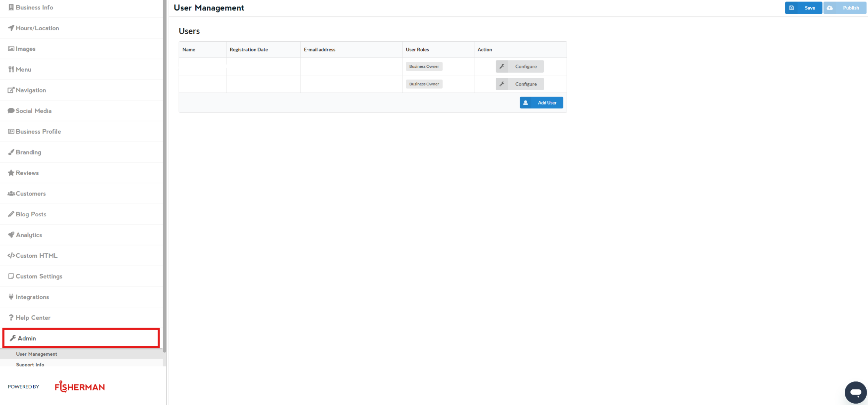Click the sidebar vertical scrollbar
This screenshot has height=405, width=868.
point(165,174)
